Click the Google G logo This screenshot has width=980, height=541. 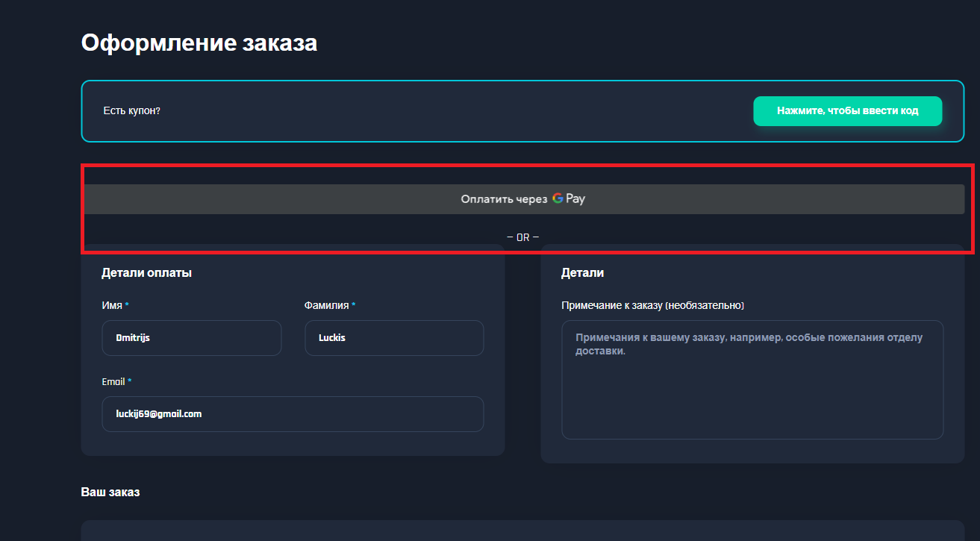557,198
